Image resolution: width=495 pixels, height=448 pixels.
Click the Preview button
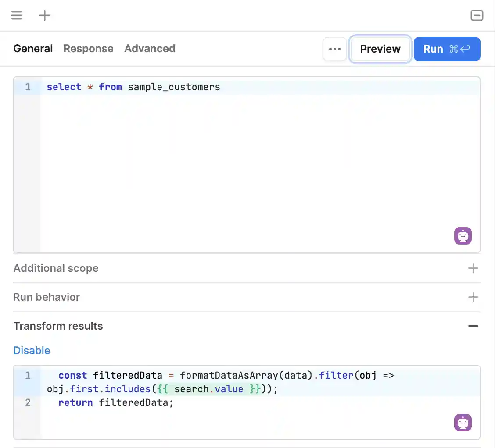click(380, 49)
